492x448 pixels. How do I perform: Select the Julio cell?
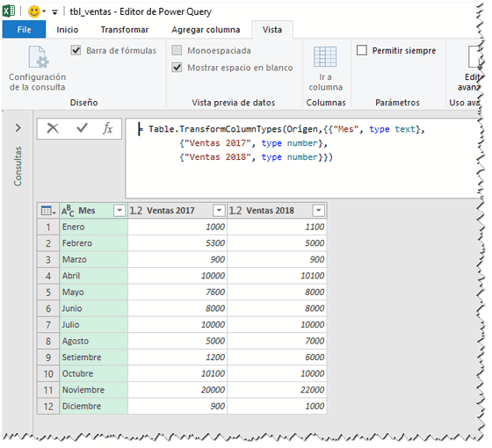coord(93,325)
